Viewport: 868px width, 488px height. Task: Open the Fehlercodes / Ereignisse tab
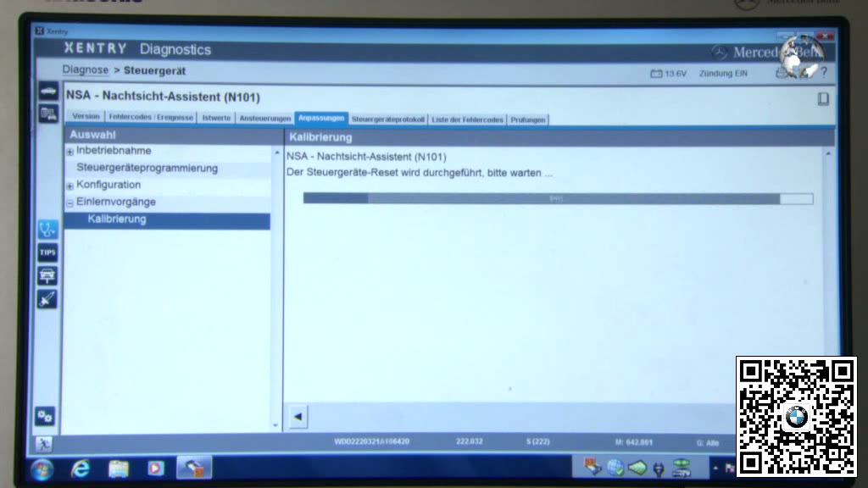click(x=151, y=117)
